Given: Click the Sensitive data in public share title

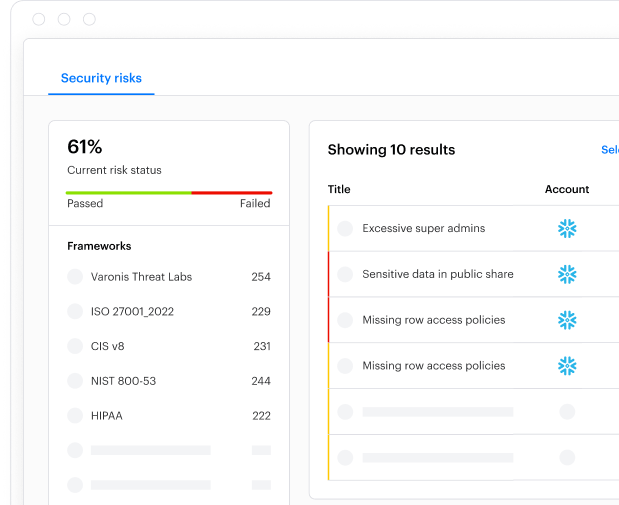Looking at the screenshot, I should 438,274.
